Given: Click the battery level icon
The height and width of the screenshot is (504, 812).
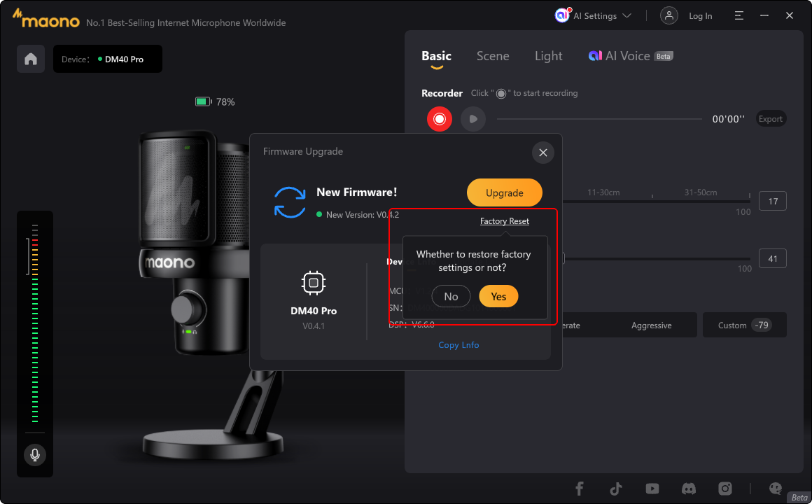Looking at the screenshot, I should (203, 101).
